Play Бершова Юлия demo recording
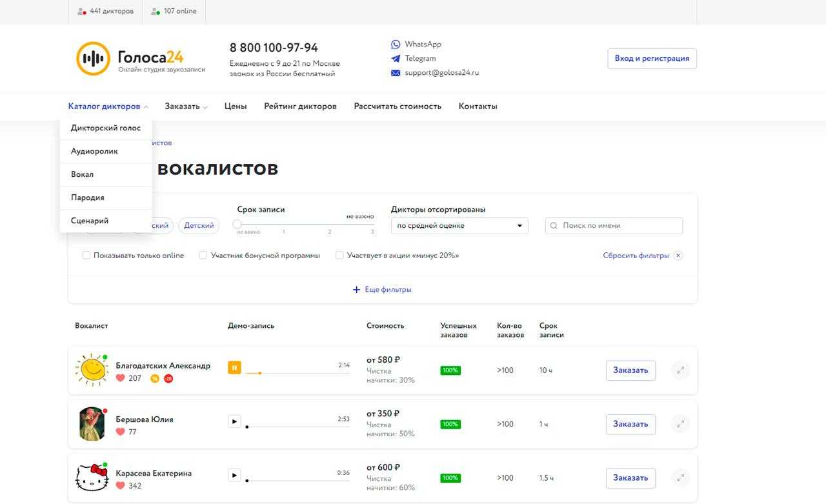Viewport: 826px width, 504px height. (x=234, y=421)
